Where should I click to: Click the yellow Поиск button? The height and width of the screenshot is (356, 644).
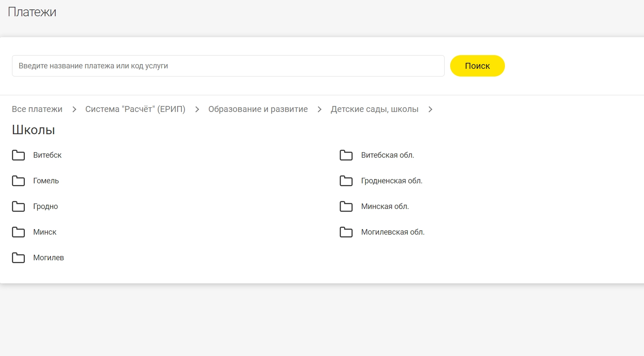tap(478, 66)
